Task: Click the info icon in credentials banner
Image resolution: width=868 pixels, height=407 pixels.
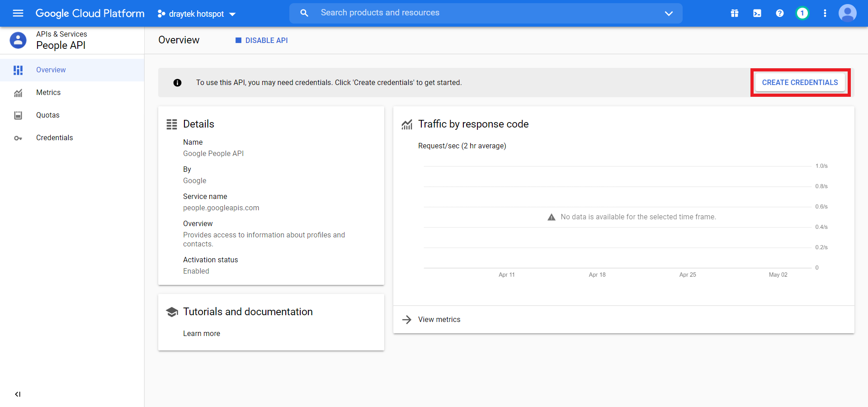Action: [x=177, y=83]
